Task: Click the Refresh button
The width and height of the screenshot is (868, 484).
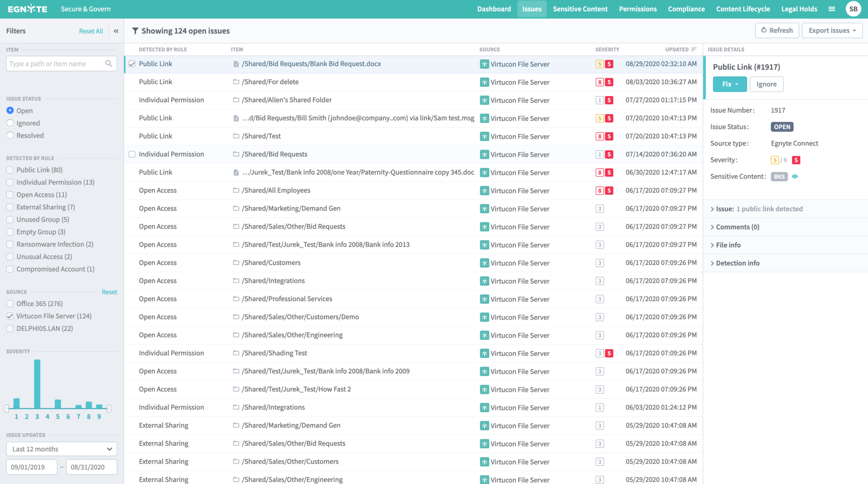Action: (x=777, y=31)
